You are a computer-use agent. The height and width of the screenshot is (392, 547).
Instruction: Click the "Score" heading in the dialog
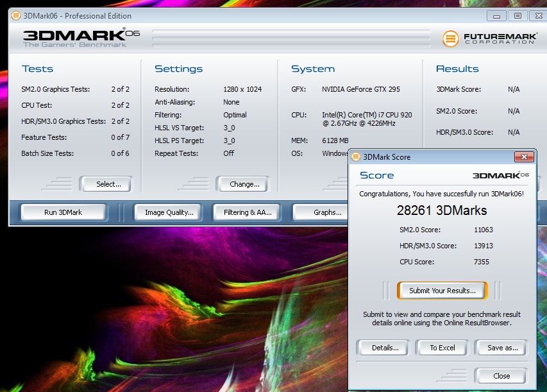(x=376, y=175)
